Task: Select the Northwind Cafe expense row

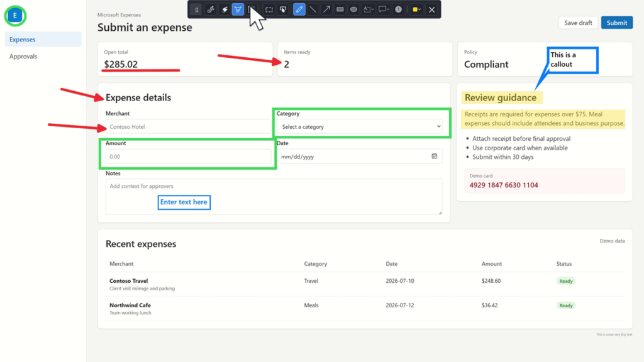Action: [365, 309]
